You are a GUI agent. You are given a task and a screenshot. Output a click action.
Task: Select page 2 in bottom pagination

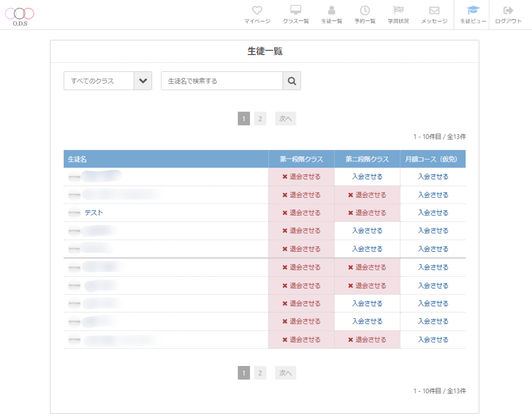point(260,373)
